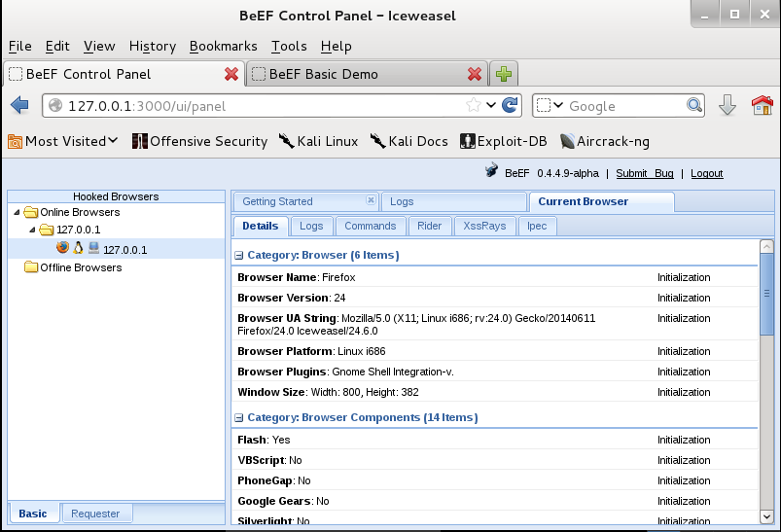The image size is (781, 532).
Task: Click the 127.0.0.1 domain folder icon
Action: (x=47, y=230)
